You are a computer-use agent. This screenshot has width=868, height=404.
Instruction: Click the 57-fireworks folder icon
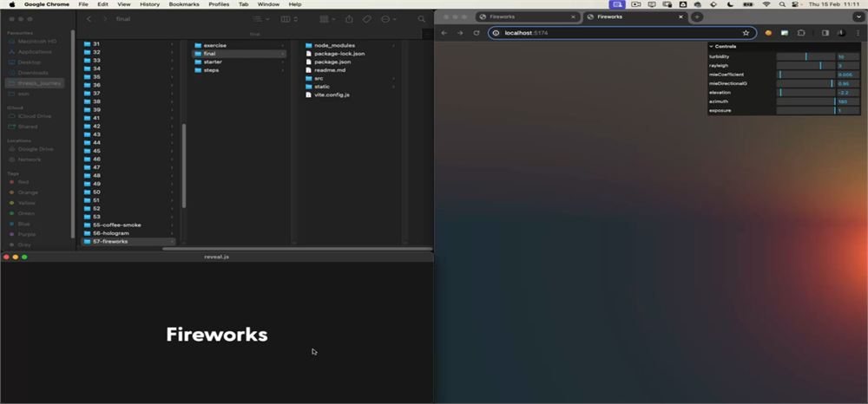tap(87, 242)
